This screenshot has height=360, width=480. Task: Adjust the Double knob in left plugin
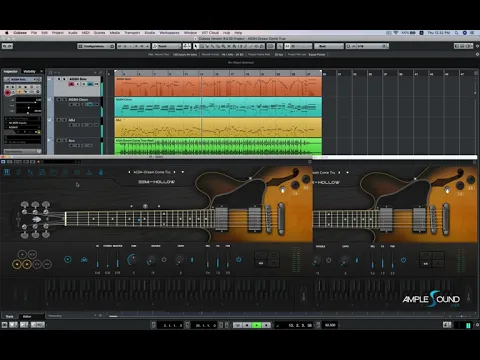[152, 260]
